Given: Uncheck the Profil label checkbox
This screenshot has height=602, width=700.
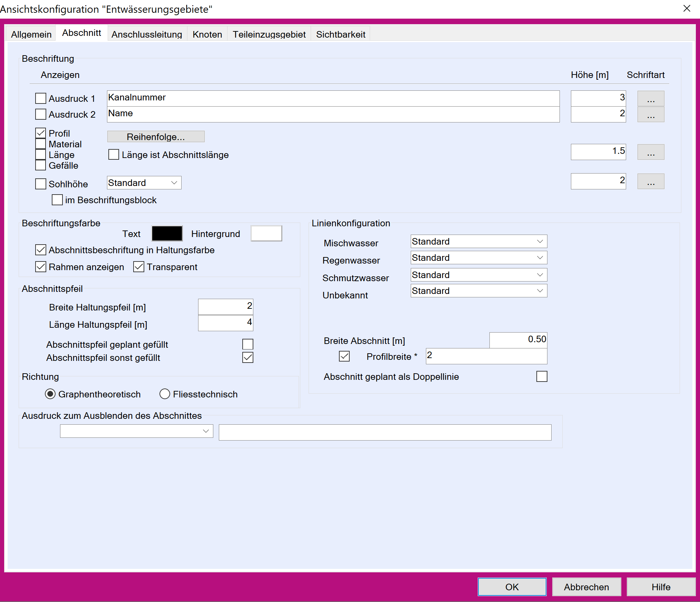Looking at the screenshot, I should pos(41,133).
